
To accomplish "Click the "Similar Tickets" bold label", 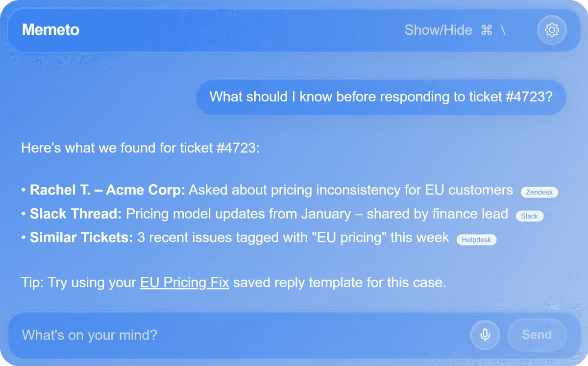I will (x=81, y=238).
